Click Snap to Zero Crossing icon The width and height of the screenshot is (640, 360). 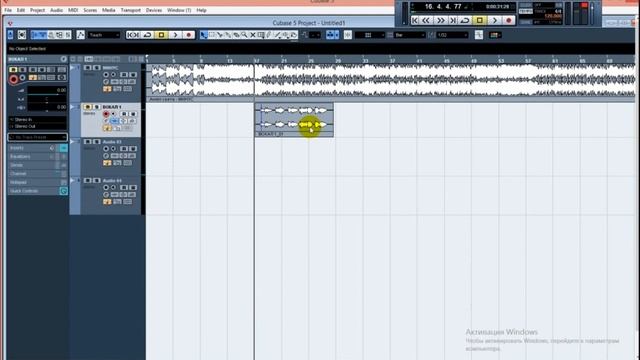[479, 35]
